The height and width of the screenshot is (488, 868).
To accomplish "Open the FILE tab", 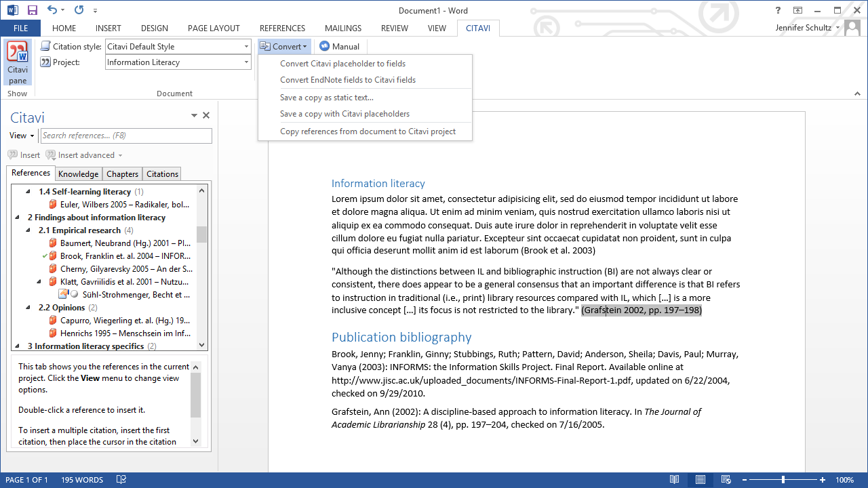I will [20, 28].
